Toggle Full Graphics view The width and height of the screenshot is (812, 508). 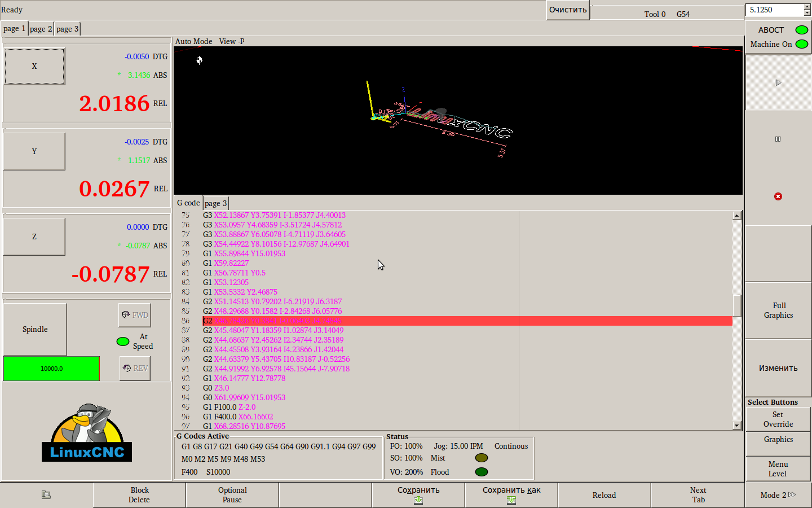[778, 310]
